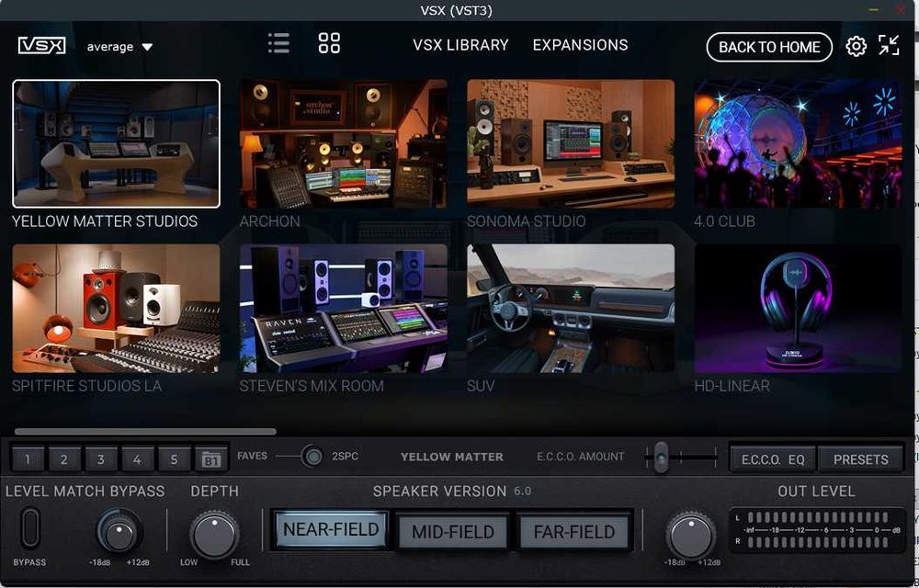This screenshot has height=588, width=919.
Task: Click the level match gain knob
Action: pyautogui.click(x=119, y=532)
